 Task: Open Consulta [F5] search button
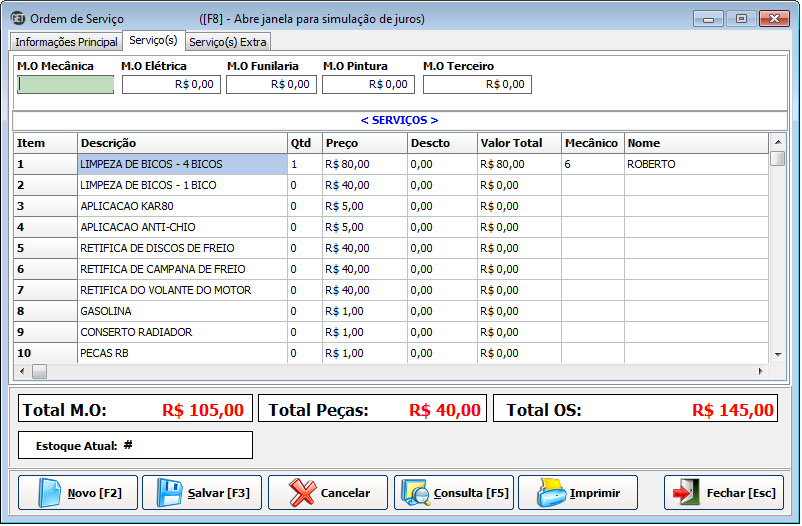[454, 493]
